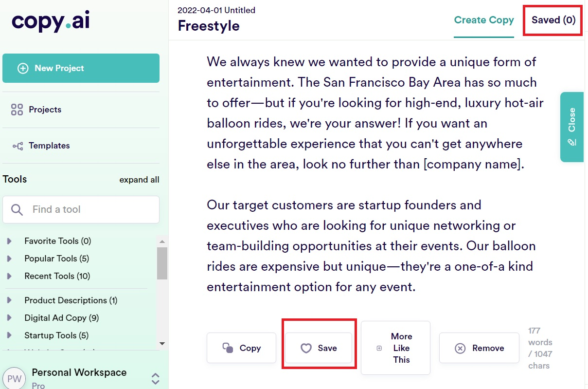Click the overlapping squares Copy icon
The width and height of the screenshot is (588, 389).
228,348
